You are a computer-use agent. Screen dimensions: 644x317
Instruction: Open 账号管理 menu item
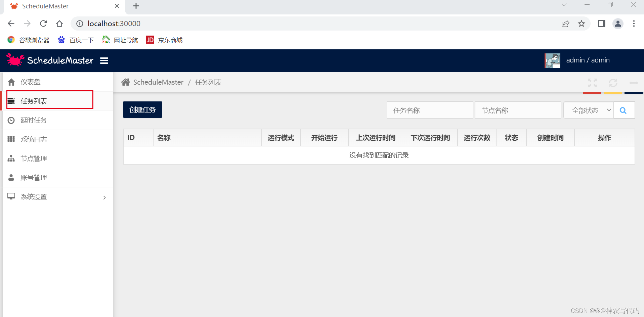point(58,178)
